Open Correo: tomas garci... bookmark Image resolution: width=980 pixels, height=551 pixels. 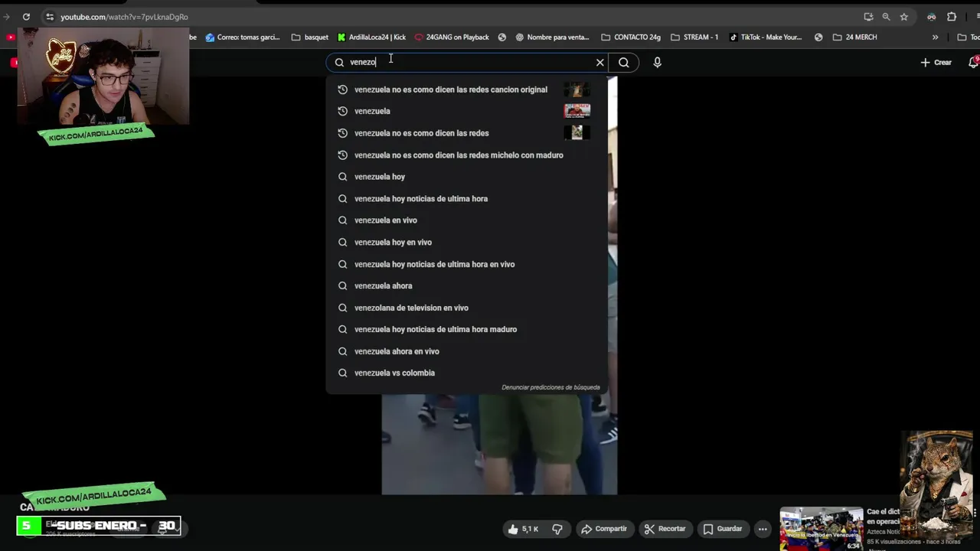[243, 37]
